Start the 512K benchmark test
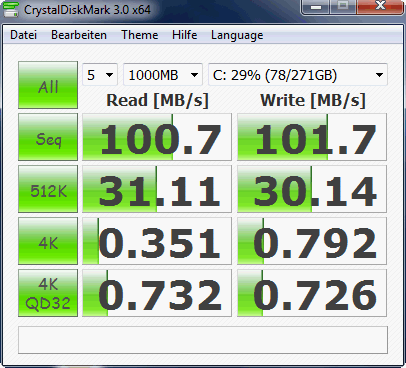This screenshot has height=368, width=406. coord(48,189)
